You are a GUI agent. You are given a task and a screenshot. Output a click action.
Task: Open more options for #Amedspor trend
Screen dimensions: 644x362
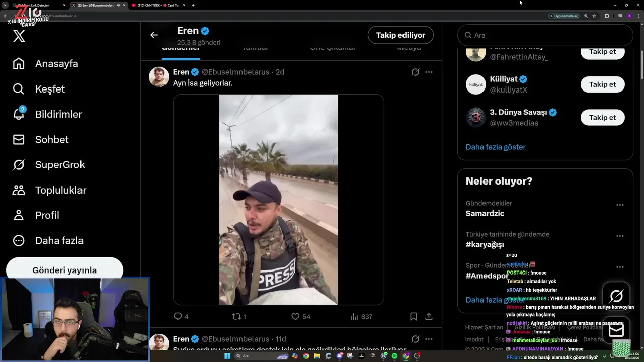620,267
